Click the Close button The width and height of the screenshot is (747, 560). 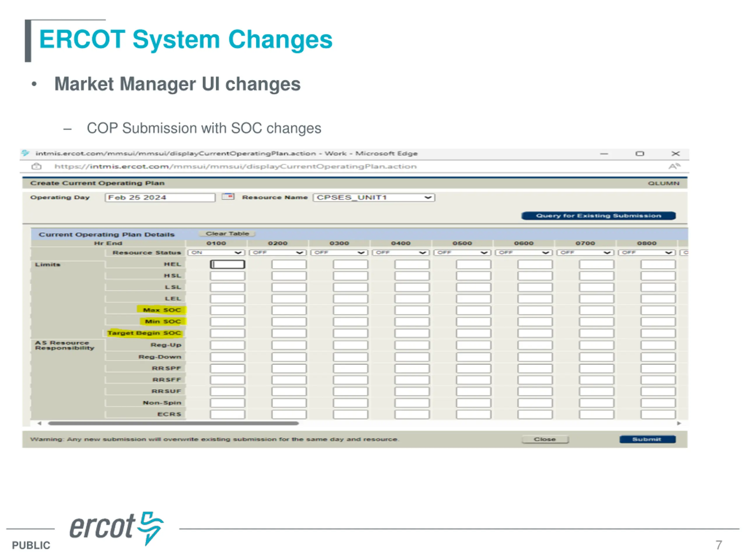click(545, 439)
